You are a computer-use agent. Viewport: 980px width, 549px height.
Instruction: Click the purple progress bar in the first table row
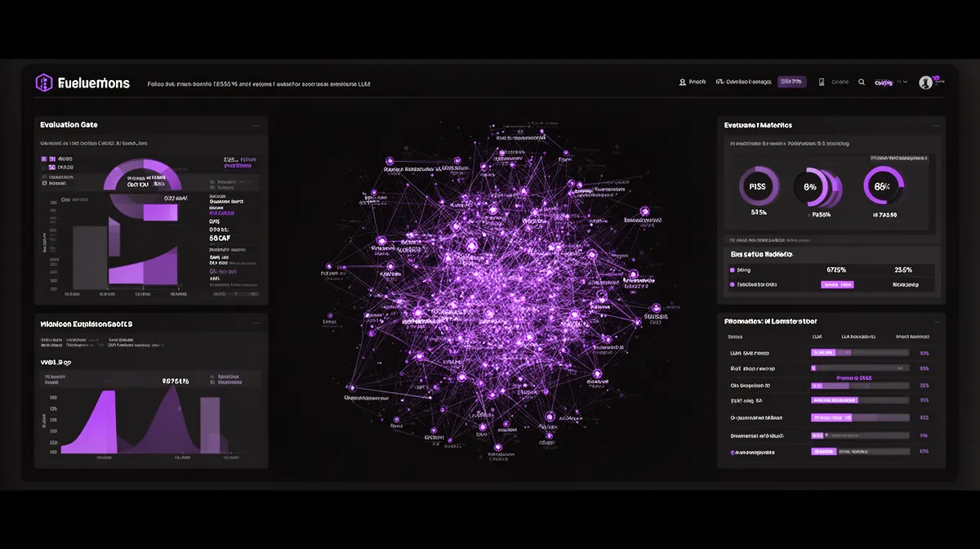pos(823,353)
